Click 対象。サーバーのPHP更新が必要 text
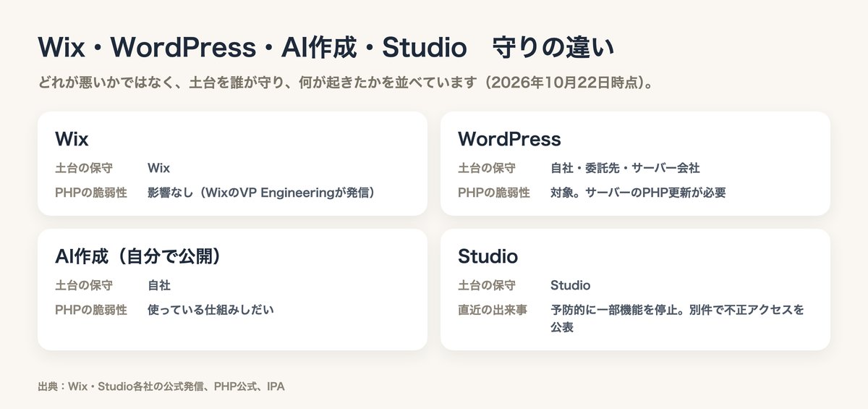The height and width of the screenshot is (409, 868). [638, 193]
